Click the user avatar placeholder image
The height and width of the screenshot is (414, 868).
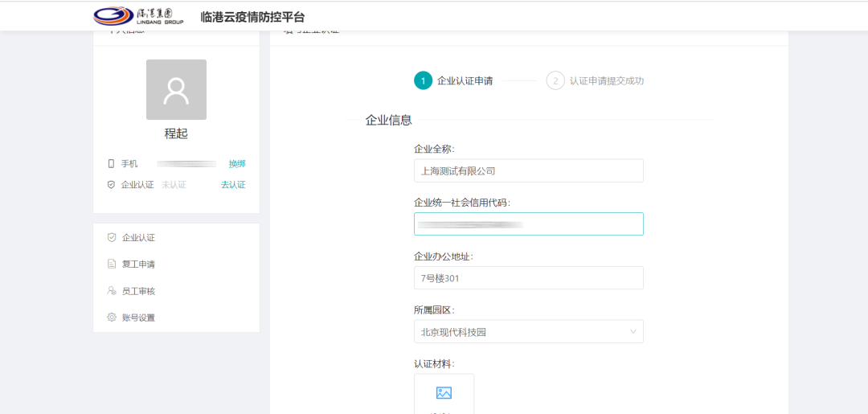[x=176, y=89]
